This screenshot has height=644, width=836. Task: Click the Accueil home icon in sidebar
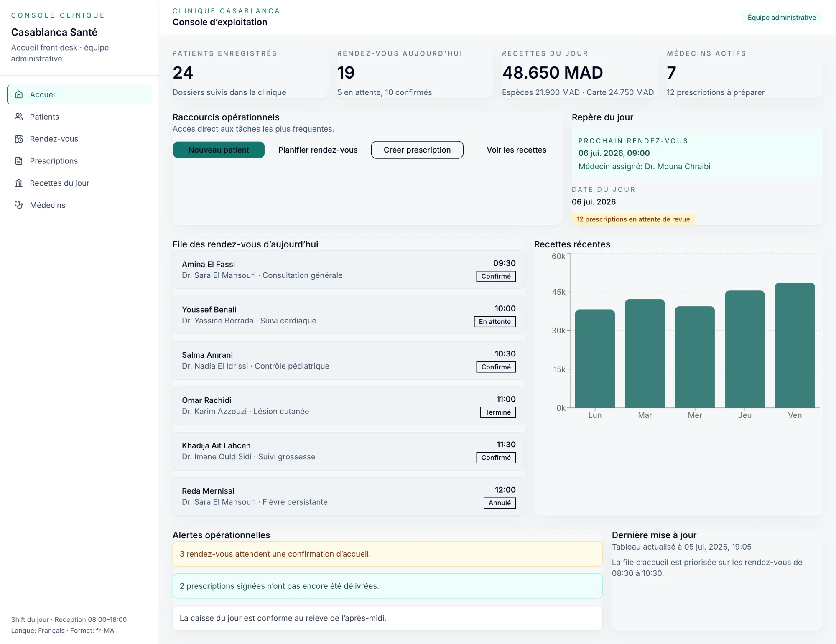click(x=19, y=94)
